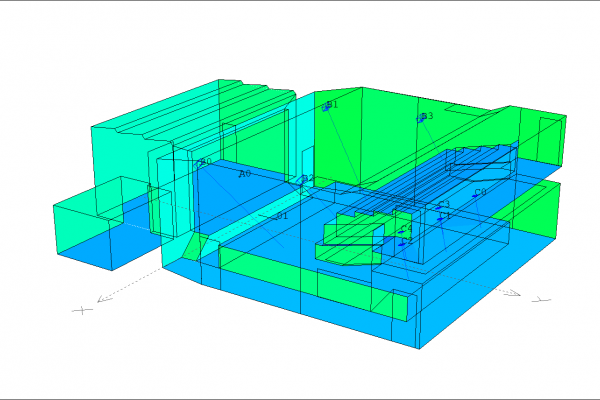Select the C0 receiver marker
The width and height of the screenshot is (600, 400).
tap(475, 196)
